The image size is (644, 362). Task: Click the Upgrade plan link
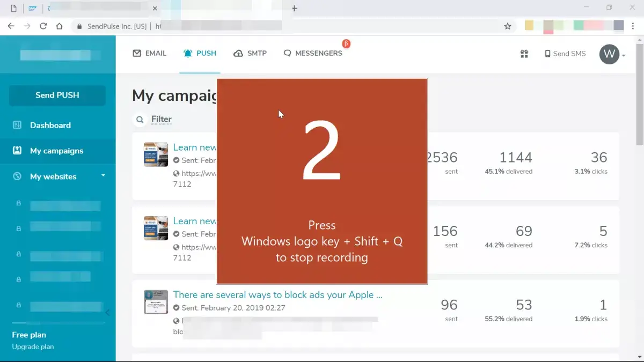pos(33,346)
